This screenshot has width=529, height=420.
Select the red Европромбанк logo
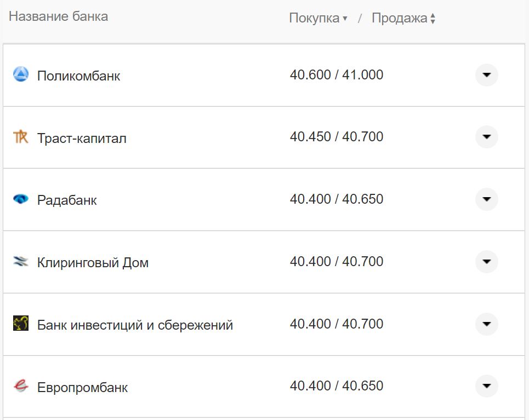pos(20,386)
